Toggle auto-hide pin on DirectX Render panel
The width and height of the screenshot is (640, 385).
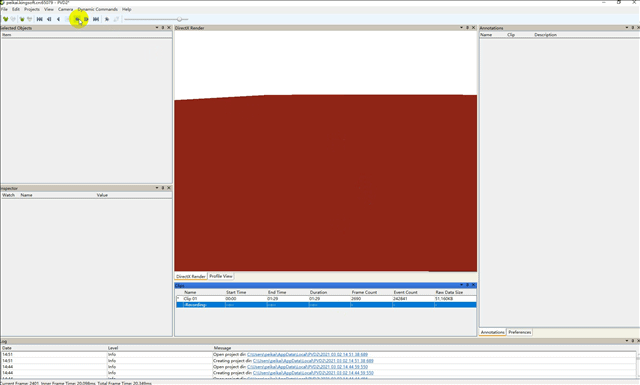[467, 28]
